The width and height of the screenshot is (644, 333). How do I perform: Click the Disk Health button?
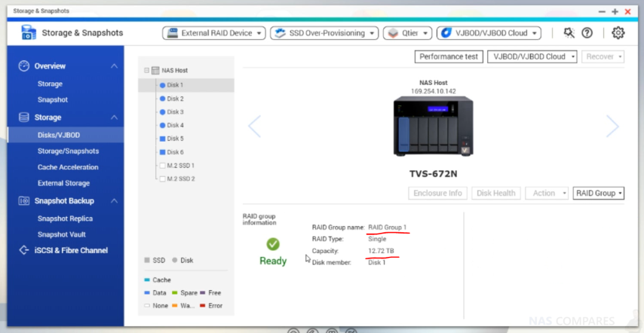point(496,193)
